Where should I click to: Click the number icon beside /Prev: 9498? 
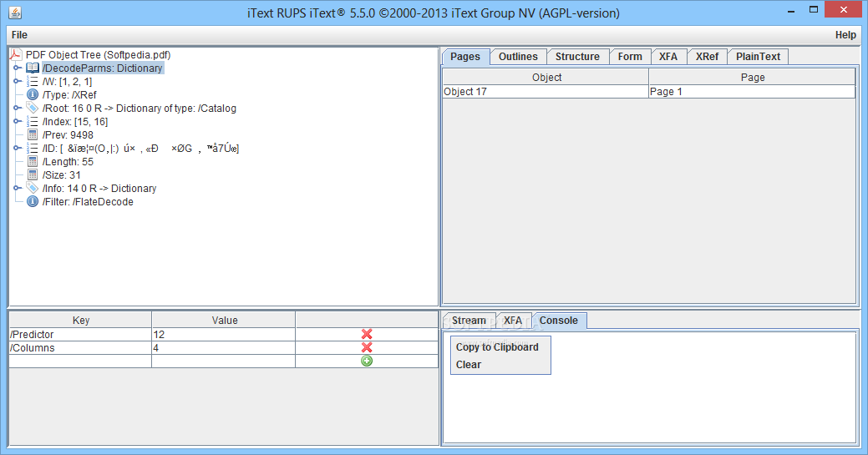(x=33, y=134)
